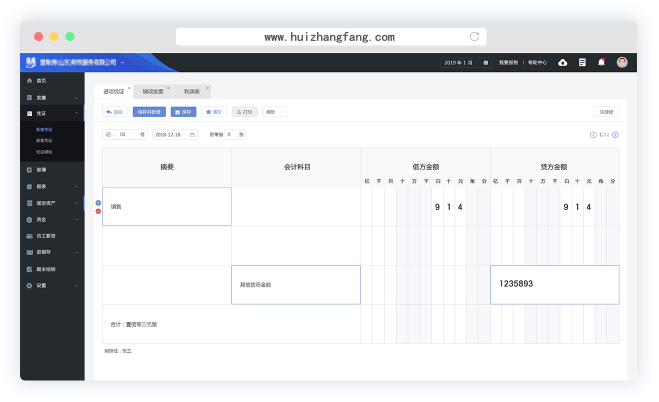The image size is (659, 402).
Task: Expand the 报表 sidebar menu chevron
Action: pyautogui.click(x=76, y=187)
